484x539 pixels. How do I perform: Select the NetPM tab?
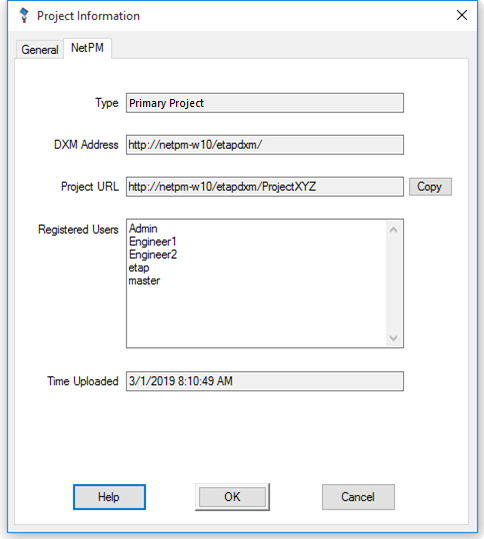click(x=87, y=48)
